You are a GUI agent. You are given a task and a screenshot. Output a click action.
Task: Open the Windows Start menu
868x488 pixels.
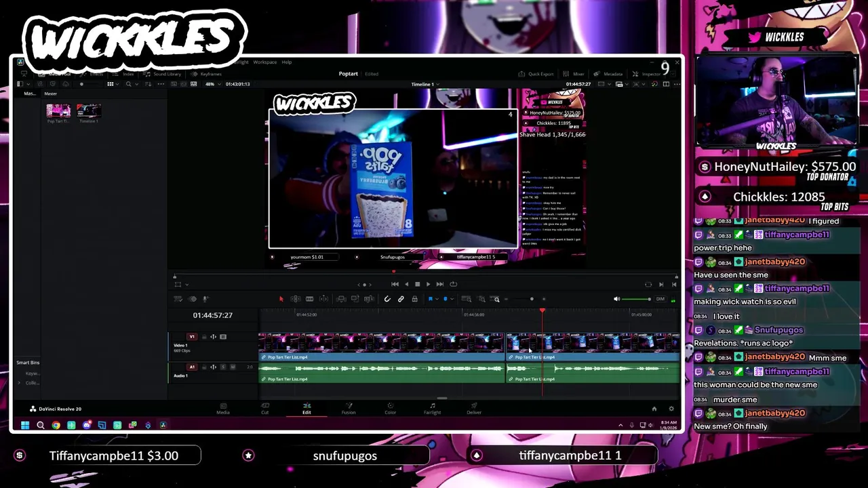[25, 425]
